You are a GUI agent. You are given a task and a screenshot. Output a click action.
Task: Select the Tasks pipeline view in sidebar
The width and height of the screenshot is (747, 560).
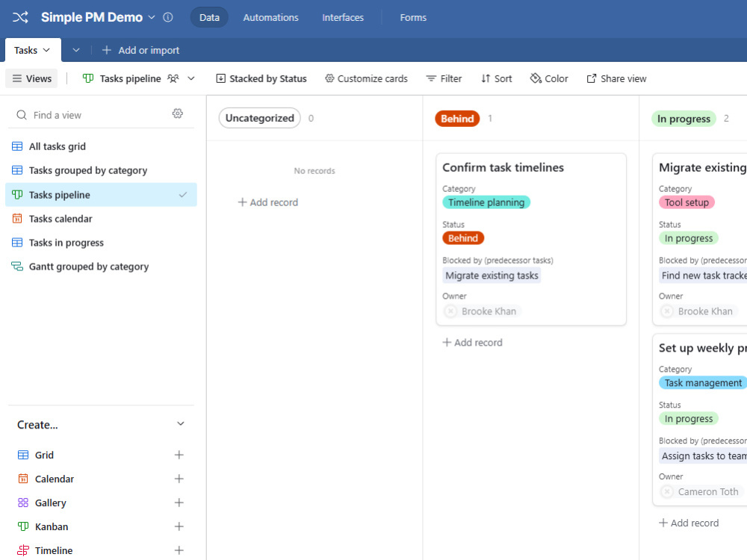click(x=101, y=195)
